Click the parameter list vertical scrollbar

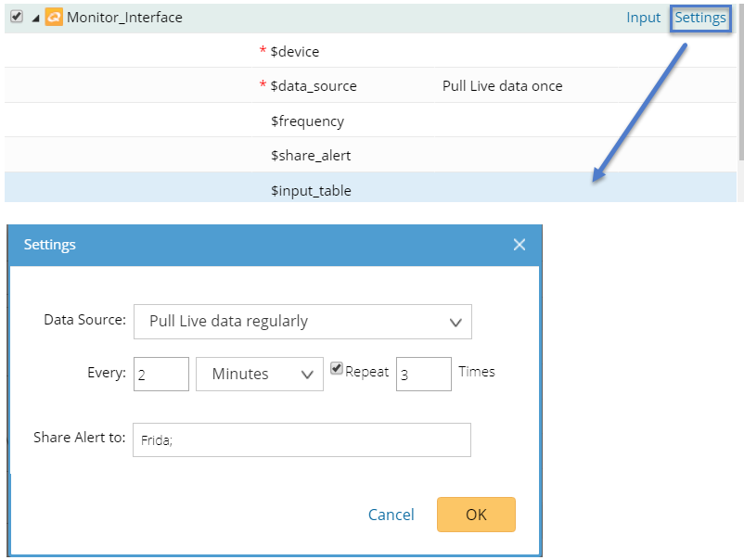pos(739,83)
